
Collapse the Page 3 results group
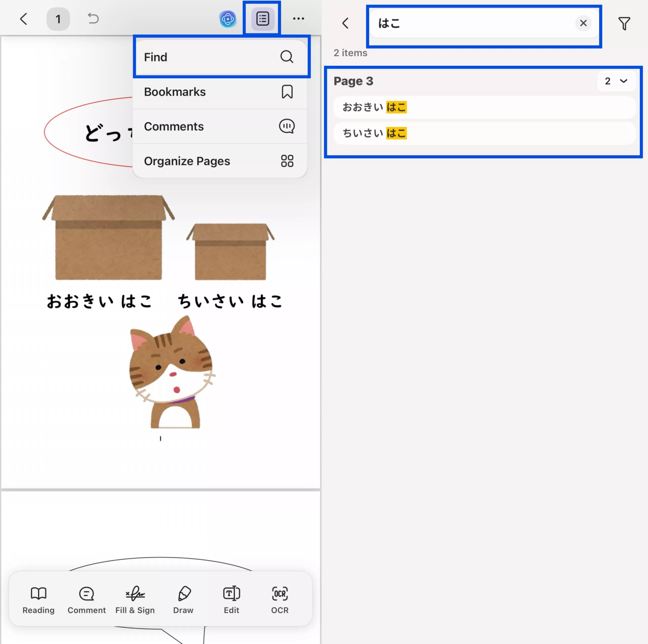pos(616,81)
